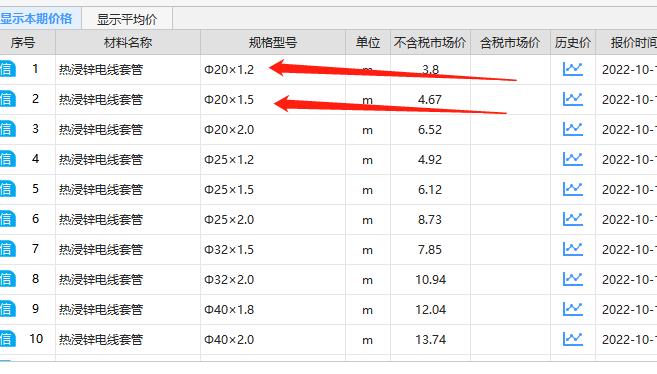Screen dimensions: 657x374
Task: Click the 信 badge icon in row 3
Action: (x=8, y=129)
